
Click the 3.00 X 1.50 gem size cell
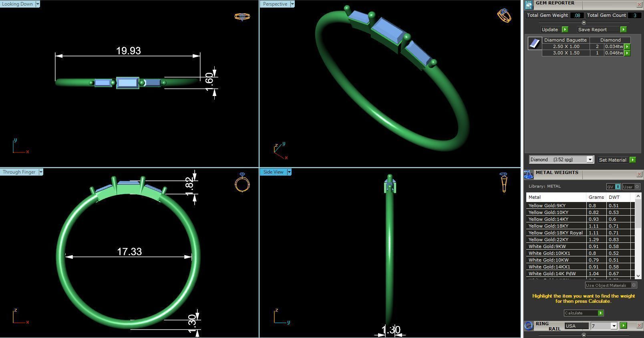tap(566, 53)
